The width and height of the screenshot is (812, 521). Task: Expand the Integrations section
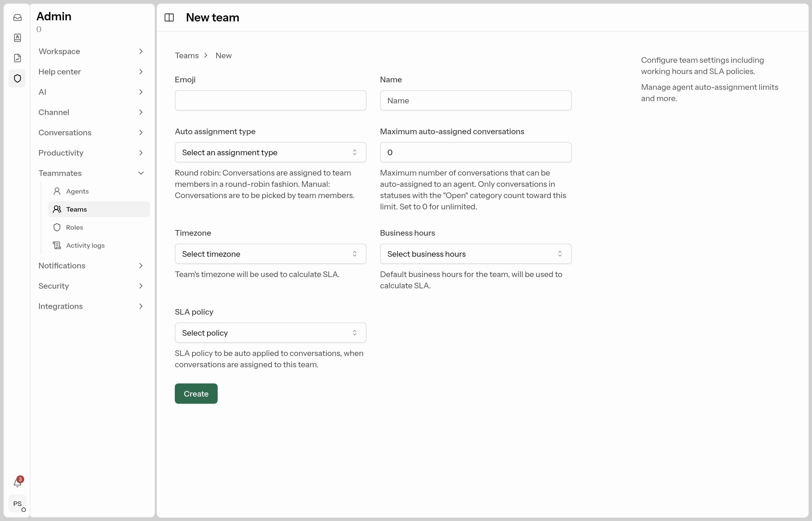91,306
